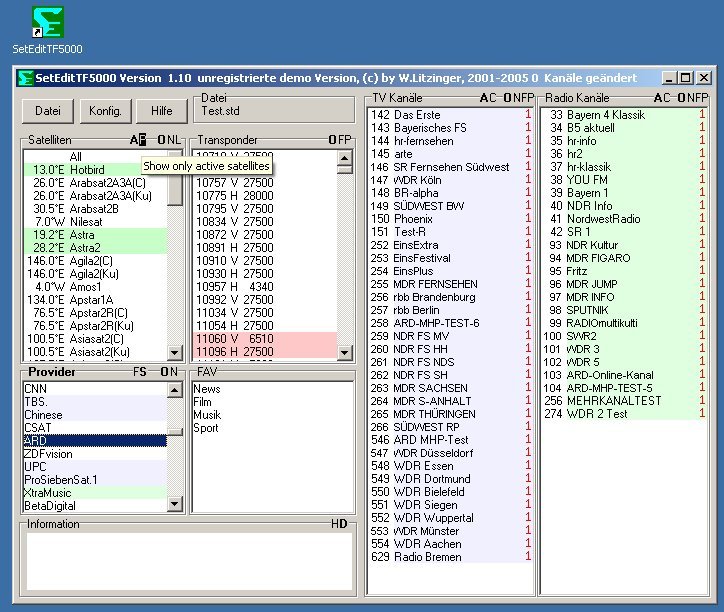Screen dimensions: 724x612
Task: Toggle the C option in TV Kanäle header
Action: 493,98
